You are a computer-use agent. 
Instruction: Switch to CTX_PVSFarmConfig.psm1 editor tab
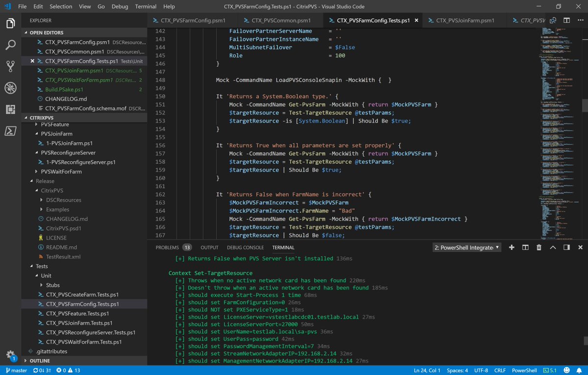(192, 21)
